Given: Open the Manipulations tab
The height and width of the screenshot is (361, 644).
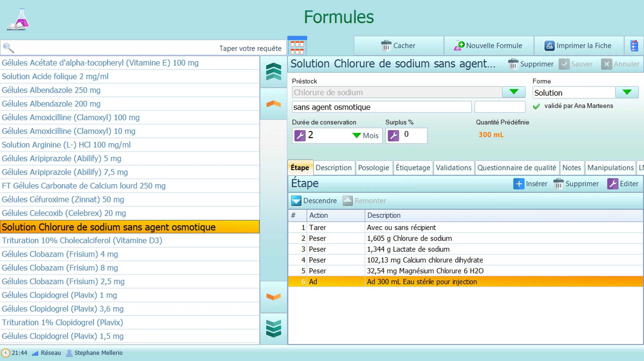Looking at the screenshot, I should pyautogui.click(x=610, y=168).
